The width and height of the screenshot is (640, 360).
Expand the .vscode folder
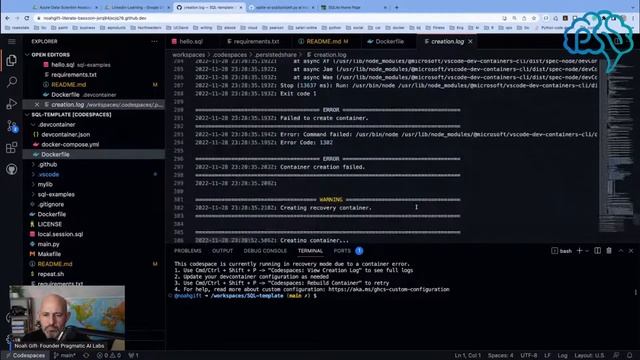[x=48, y=174]
